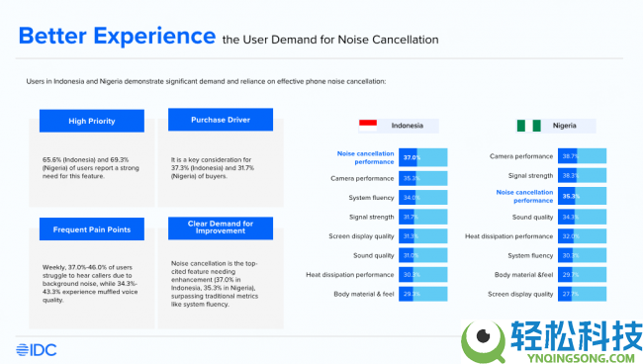Click the IDC logo

tap(37, 350)
